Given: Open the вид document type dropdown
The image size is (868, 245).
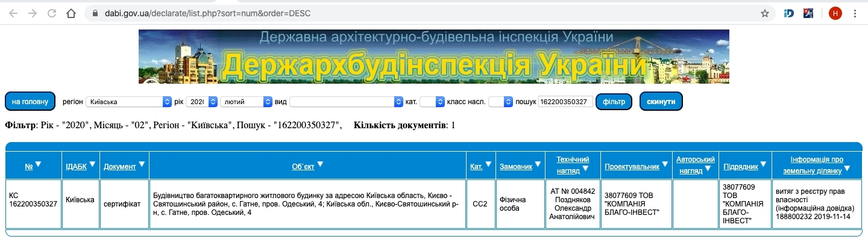Looking at the screenshot, I should (x=346, y=102).
